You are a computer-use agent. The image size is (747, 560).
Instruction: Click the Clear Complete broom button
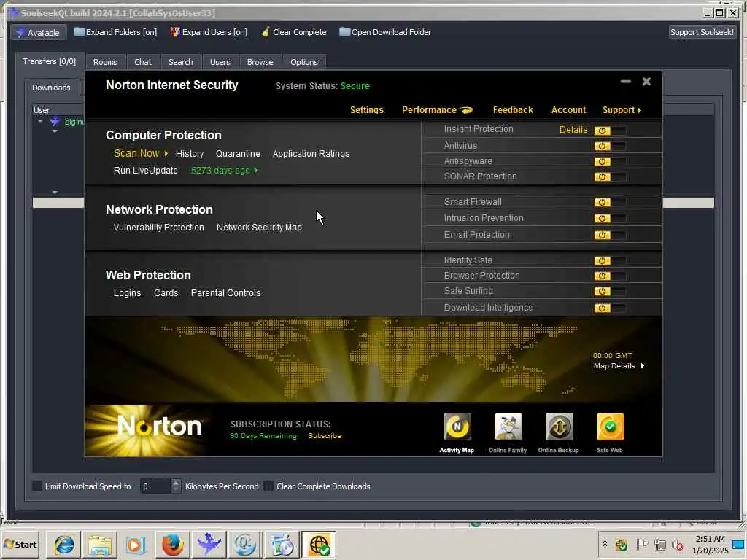pos(294,32)
